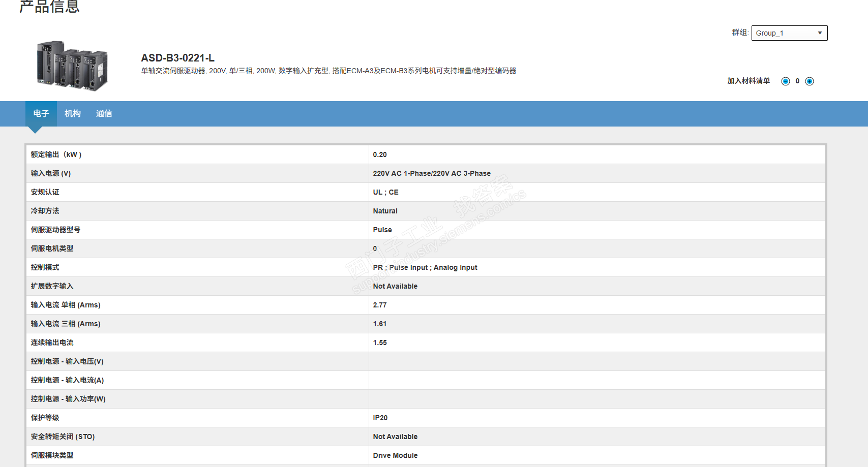Select the IP20 protection rating value
The width and height of the screenshot is (868, 467).
380,418
